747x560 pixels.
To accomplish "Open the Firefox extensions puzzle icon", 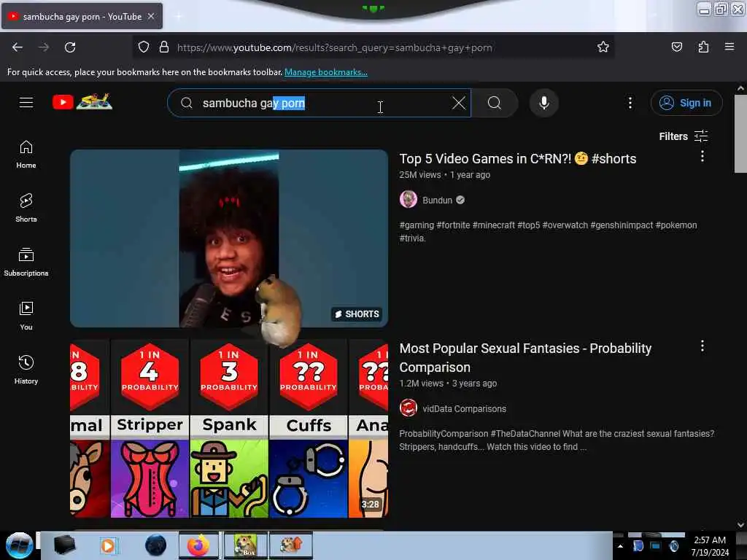I will [x=703, y=47].
